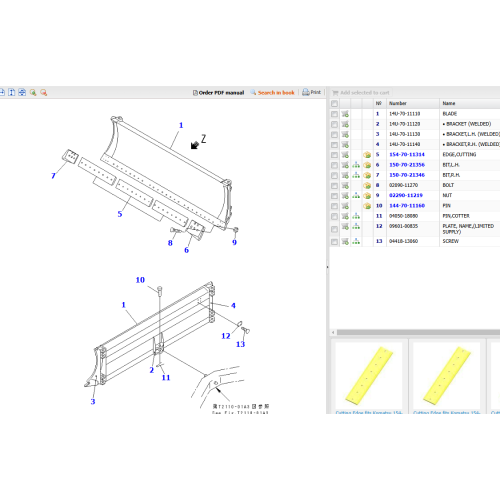The width and height of the screenshot is (500, 500).
Task: Click the Number column header
Action: coord(413,103)
